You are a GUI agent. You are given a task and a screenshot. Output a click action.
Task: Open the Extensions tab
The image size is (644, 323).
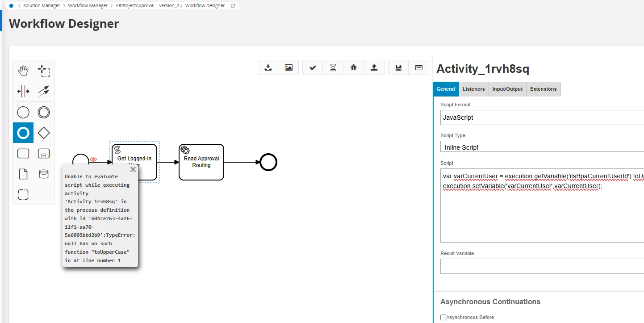pos(544,89)
